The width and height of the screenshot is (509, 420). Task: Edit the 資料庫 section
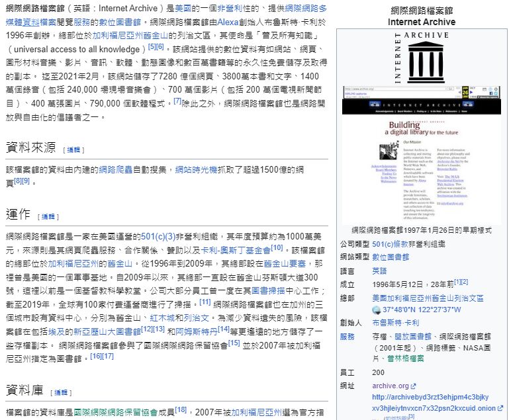[73, 390]
